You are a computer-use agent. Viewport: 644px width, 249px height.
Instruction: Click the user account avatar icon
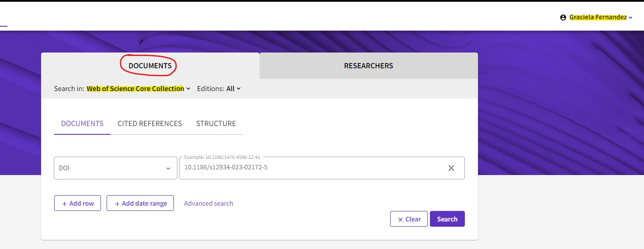(563, 18)
